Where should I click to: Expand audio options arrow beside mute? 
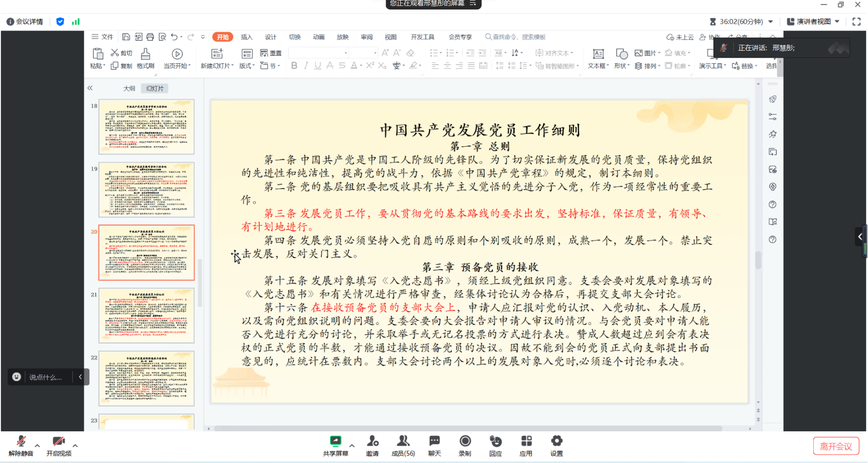[37, 445]
